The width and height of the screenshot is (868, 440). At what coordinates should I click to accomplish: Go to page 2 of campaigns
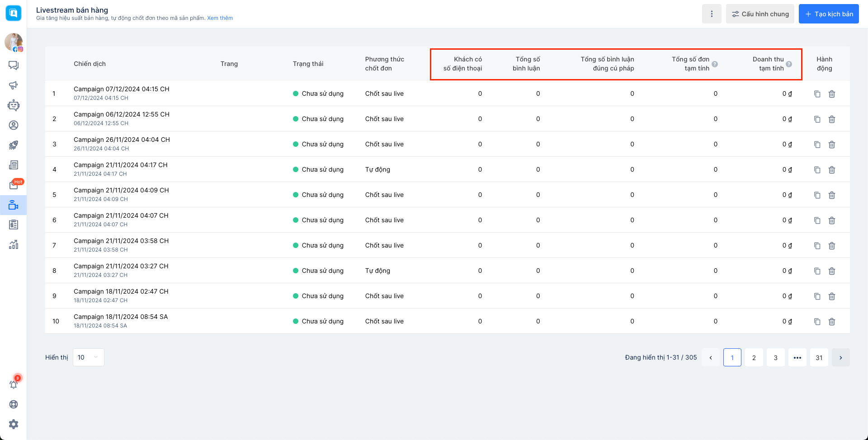click(x=754, y=357)
